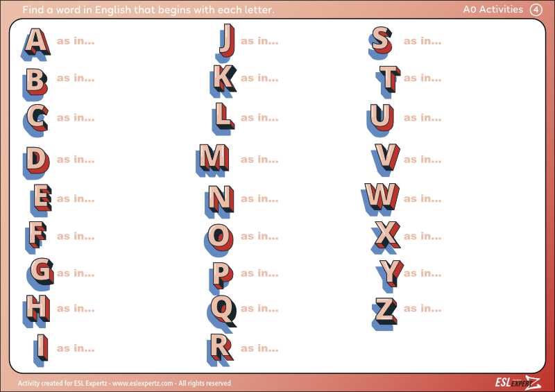Click the circled number 4 badge

536,10
